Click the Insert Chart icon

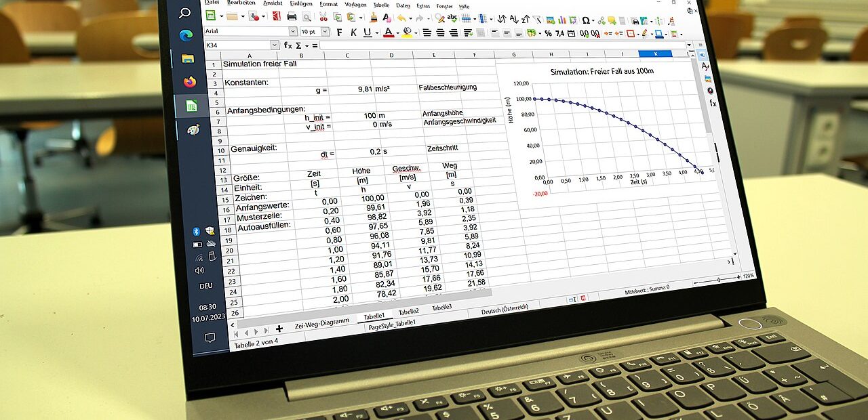pyautogui.click(x=562, y=20)
